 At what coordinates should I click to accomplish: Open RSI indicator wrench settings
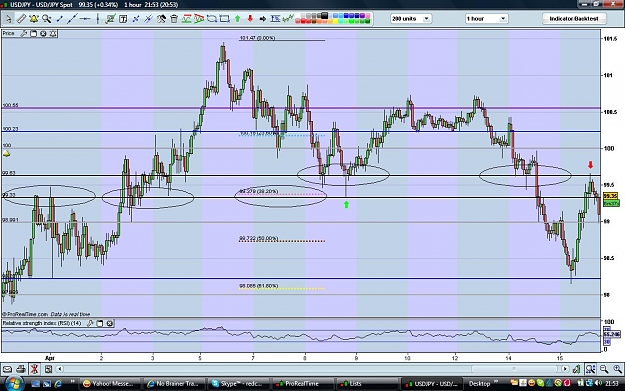[x=90, y=323]
